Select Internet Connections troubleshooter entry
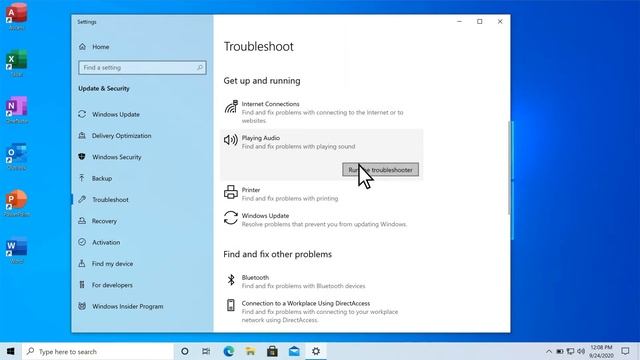This screenshot has width=640, height=360. pyautogui.click(x=322, y=112)
